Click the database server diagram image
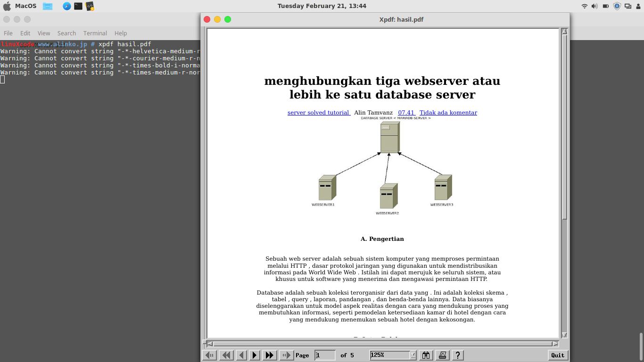This screenshot has height=362, width=644. 382,166
